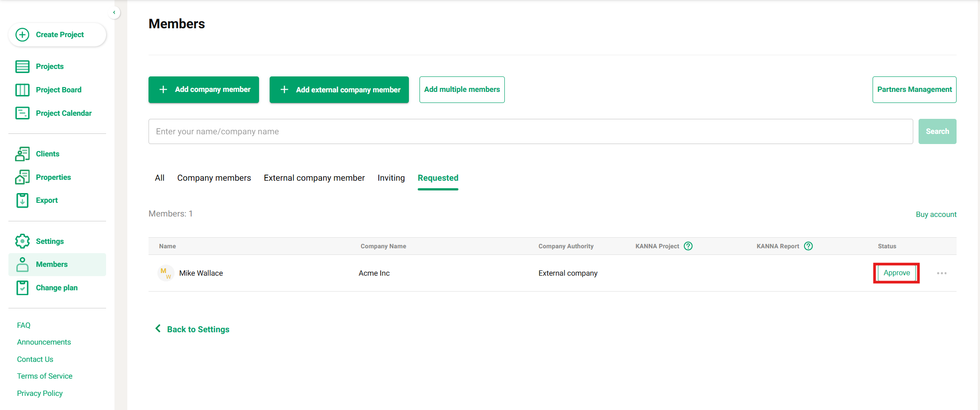Image resolution: width=980 pixels, height=410 pixels.
Task: Collapse the sidebar with the chevron
Action: pos(114,12)
